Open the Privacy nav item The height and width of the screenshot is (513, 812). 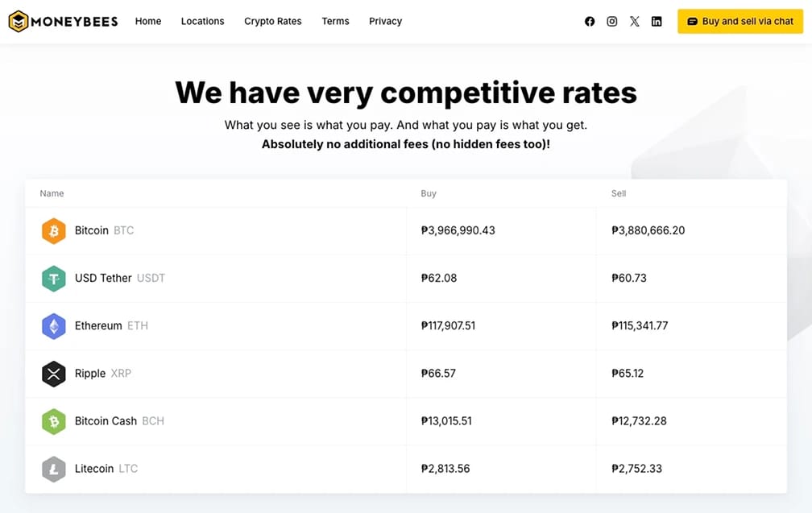(x=385, y=21)
